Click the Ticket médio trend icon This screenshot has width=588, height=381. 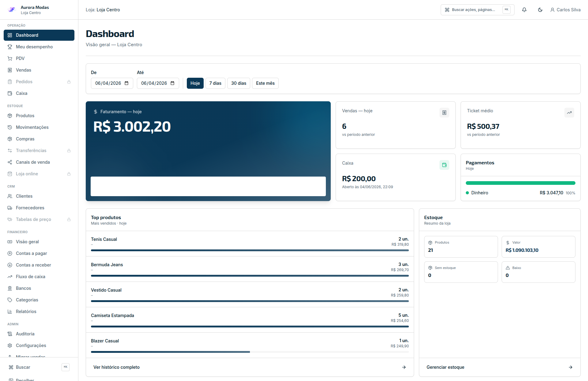[x=569, y=113]
